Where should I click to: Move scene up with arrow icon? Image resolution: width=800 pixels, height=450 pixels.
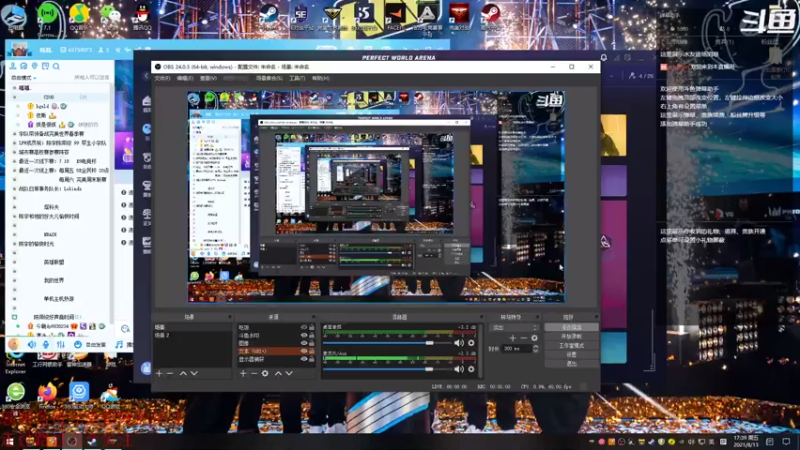(x=183, y=373)
